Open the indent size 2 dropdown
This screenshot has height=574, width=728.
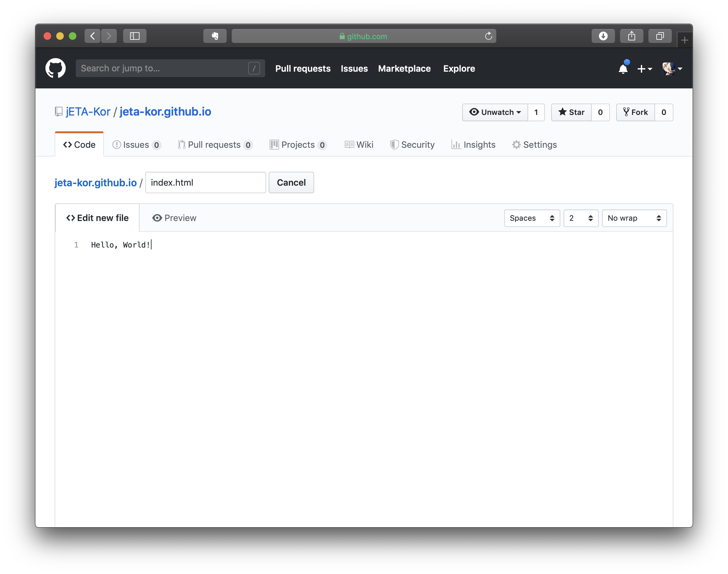[581, 218]
